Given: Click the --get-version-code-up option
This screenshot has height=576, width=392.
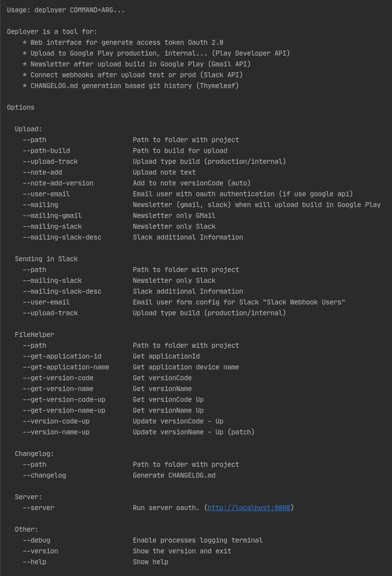Looking at the screenshot, I should (64, 400).
